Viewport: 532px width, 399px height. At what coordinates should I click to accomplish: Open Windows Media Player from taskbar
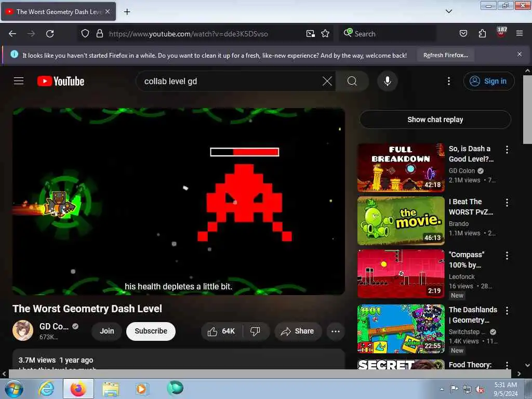click(142, 389)
